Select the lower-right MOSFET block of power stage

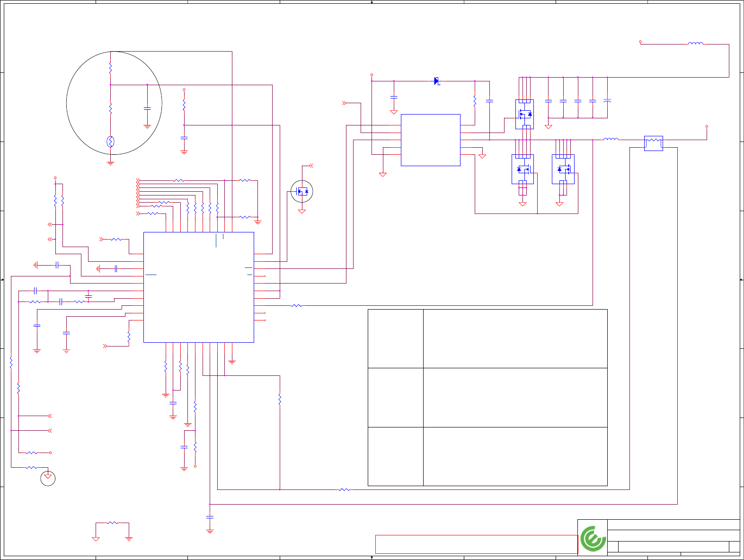[563, 169]
